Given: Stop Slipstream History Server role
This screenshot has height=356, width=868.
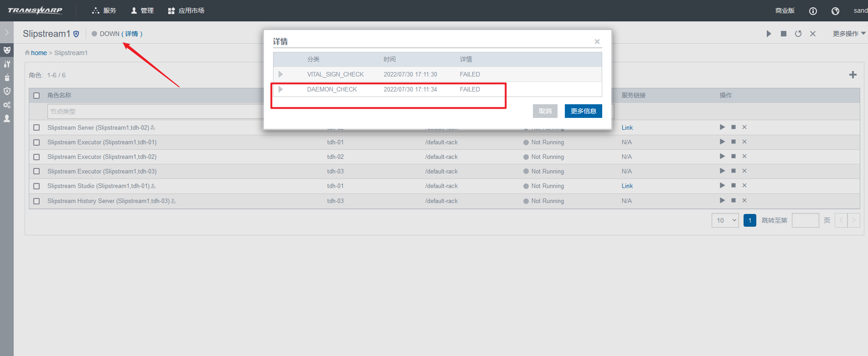Looking at the screenshot, I should (x=734, y=200).
